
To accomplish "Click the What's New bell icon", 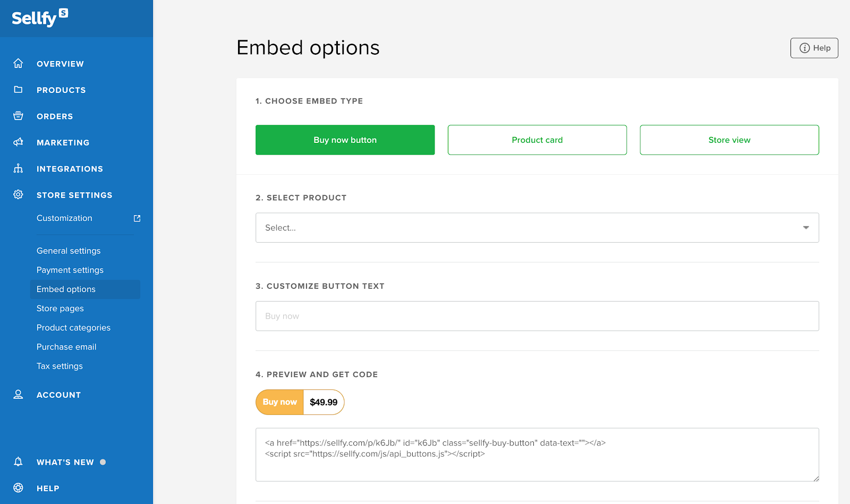I will pyautogui.click(x=18, y=462).
